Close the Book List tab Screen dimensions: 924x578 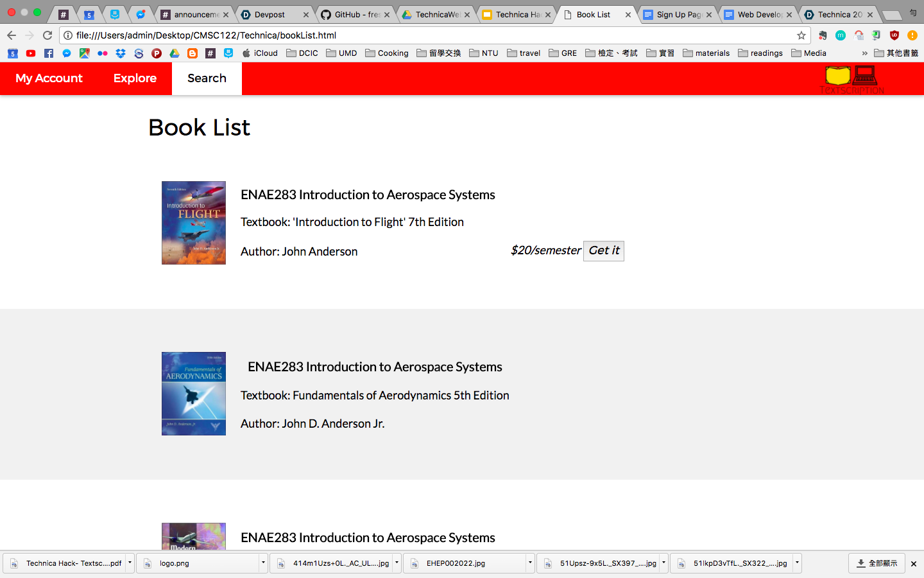pos(628,14)
